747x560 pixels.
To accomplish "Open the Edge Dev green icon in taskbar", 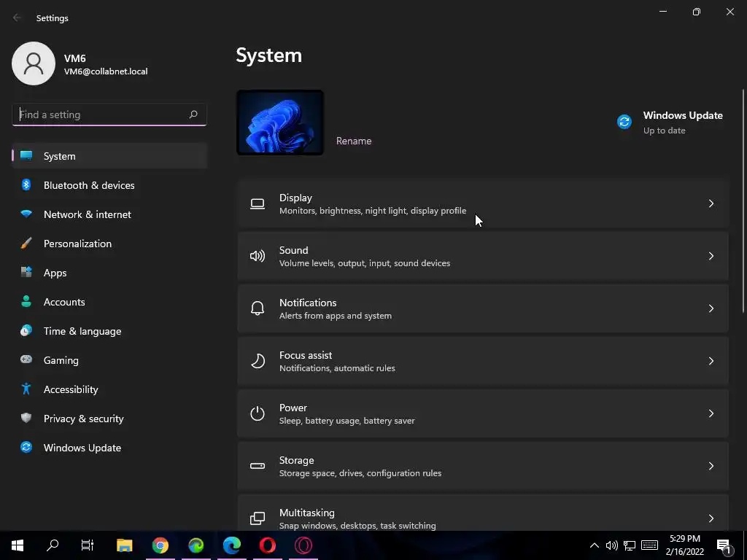I will (196, 545).
